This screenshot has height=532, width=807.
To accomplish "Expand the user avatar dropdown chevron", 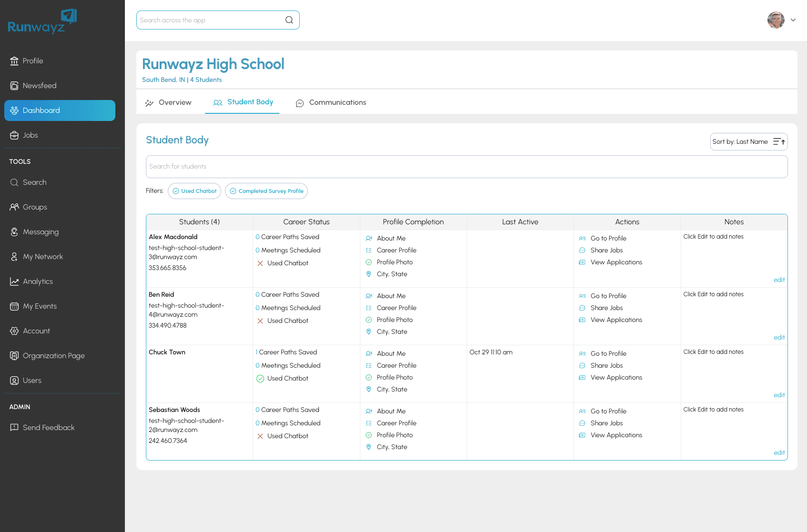I will tap(793, 20).
